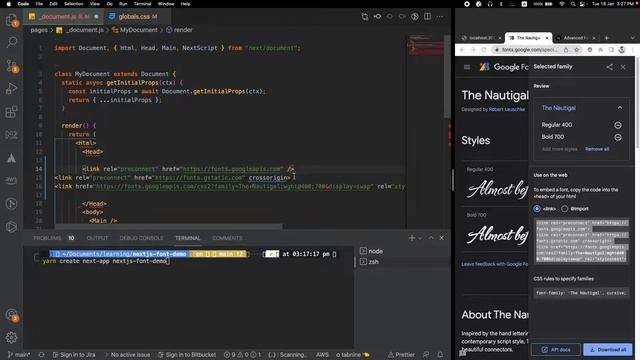The image size is (640, 360).
Task: Remove the Regular 400 style
Action: coord(618,125)
